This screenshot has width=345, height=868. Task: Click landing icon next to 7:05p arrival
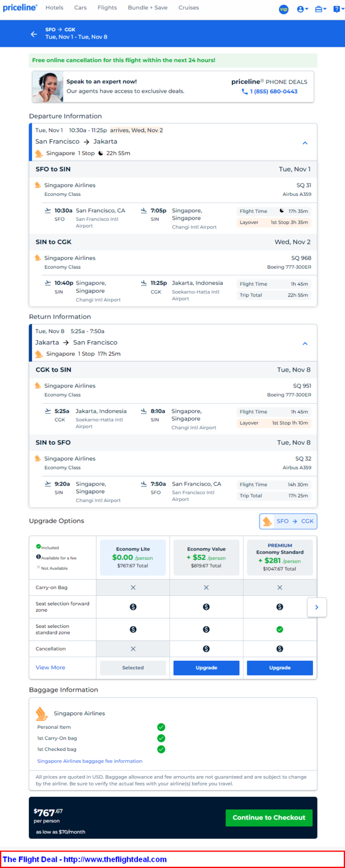point(144,210)
